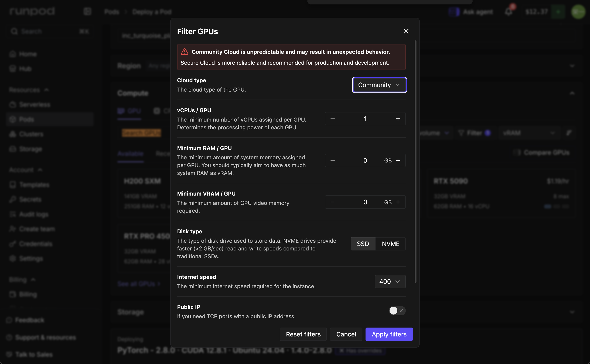Increase Minimum RAM per GPU
This screenshot has height=364, width=590.
coord(398,160)
